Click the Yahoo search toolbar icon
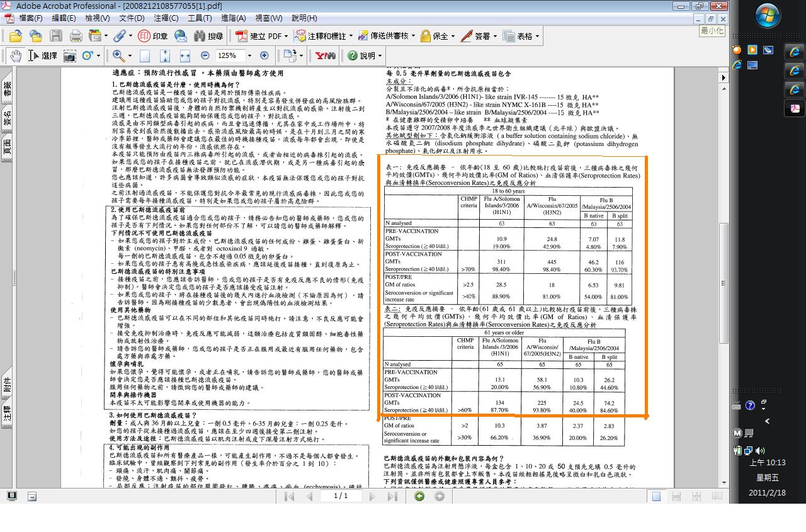The height and width of the screenshot is (532, 806). pyautogui.click(x=326, y=55)
